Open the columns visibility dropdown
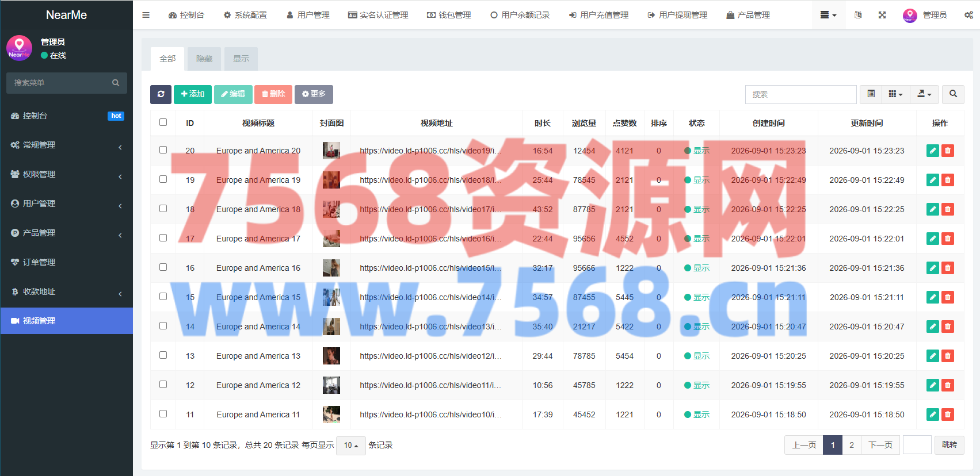The width and height of the screenshot is (980, 476). pos(895,94)
